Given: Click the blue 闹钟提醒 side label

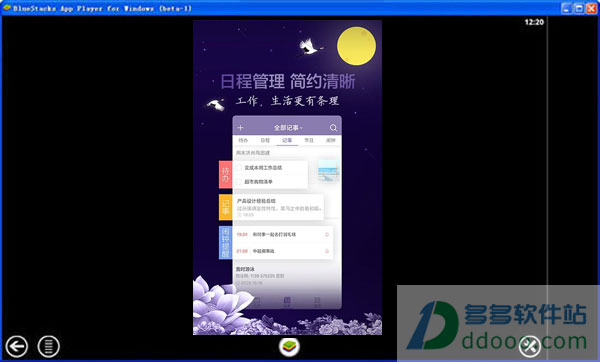Looking at the screenshot, I should (225, 243).
